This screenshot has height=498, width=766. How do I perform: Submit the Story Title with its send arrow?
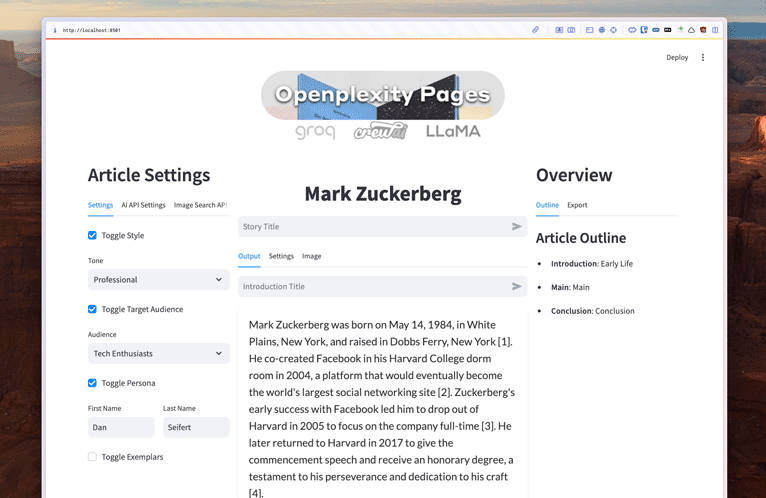click(x=516, y=226)
